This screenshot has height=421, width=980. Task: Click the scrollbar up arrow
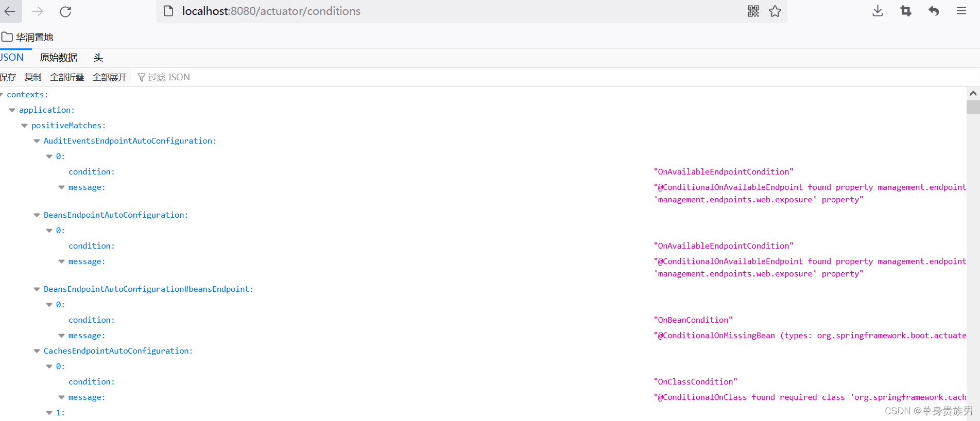(973, 94)
